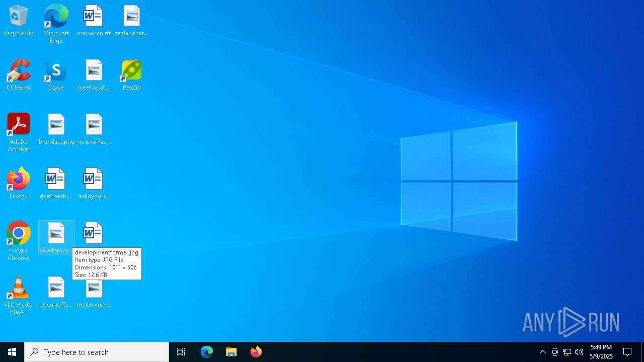This screenshot has width=644, height=362.
Task: Select the Firefox desktop shortcut
Action: click(19, 184)
